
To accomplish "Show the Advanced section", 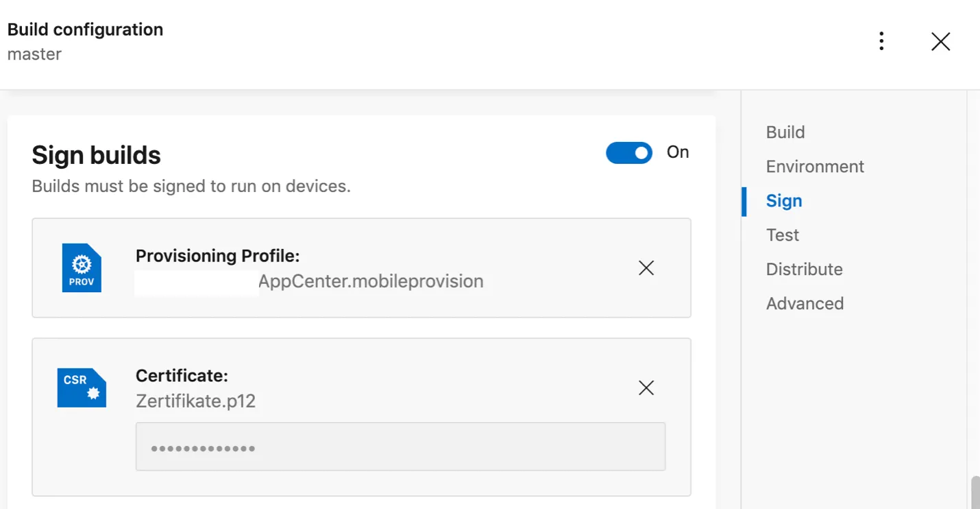I will (805, 304).
